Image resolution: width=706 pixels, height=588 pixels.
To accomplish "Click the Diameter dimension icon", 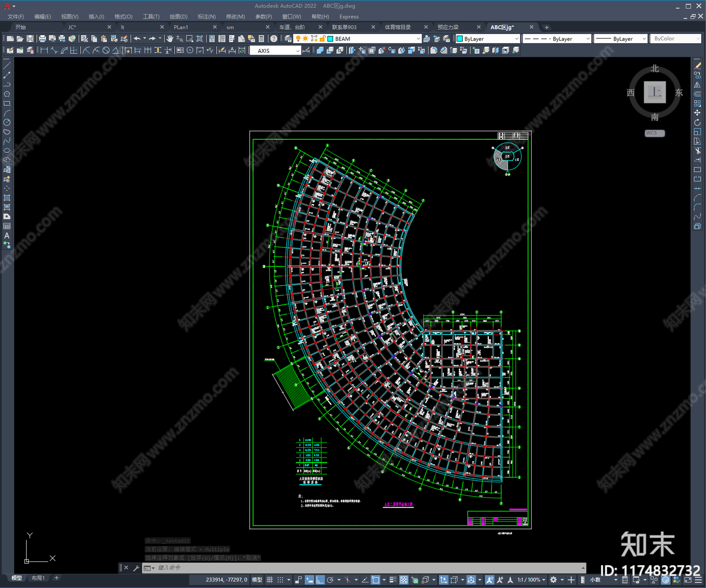I will (x=106, y=50).
